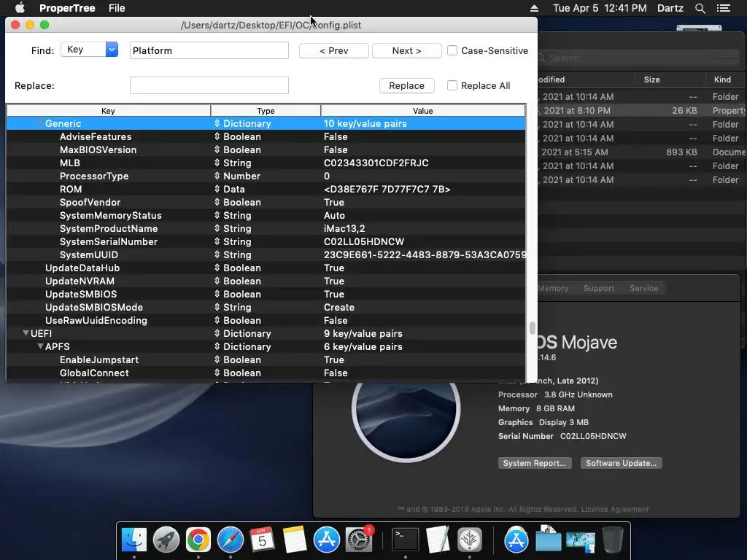Click Software Update button
Image resolution: width=747 pixels, height=560 pixels.
point(622,463)
